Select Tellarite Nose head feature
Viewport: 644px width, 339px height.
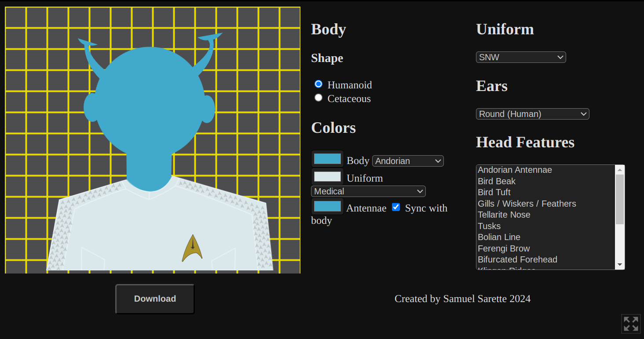coord(546,215)
